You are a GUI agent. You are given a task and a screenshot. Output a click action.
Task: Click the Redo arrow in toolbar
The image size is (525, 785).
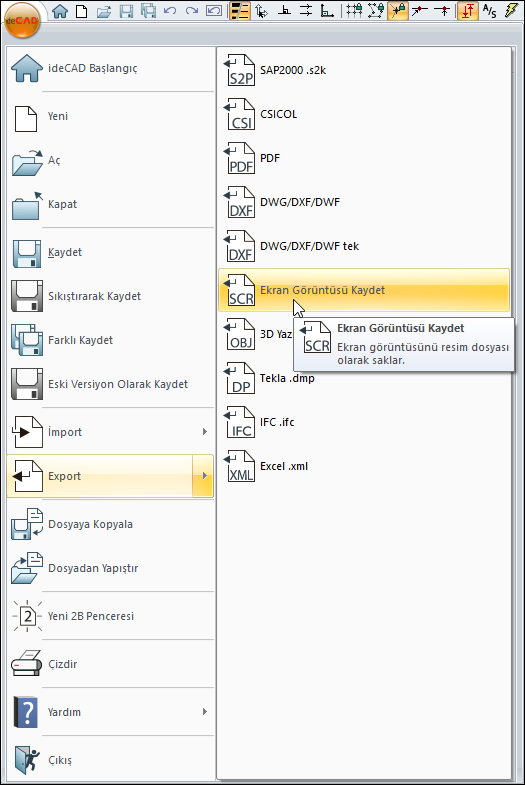point(191,11)
